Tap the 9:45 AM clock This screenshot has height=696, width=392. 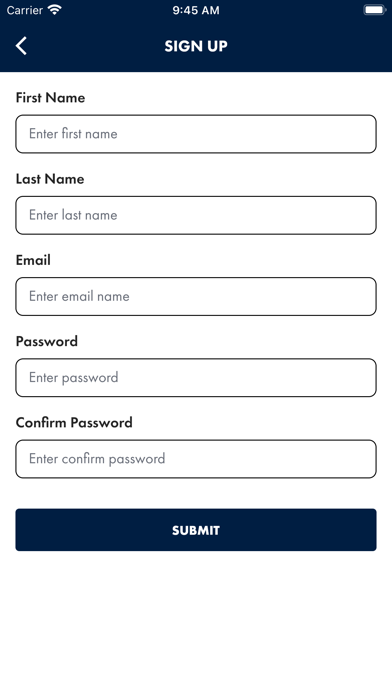pyautogui.click(x=196, y=10)
